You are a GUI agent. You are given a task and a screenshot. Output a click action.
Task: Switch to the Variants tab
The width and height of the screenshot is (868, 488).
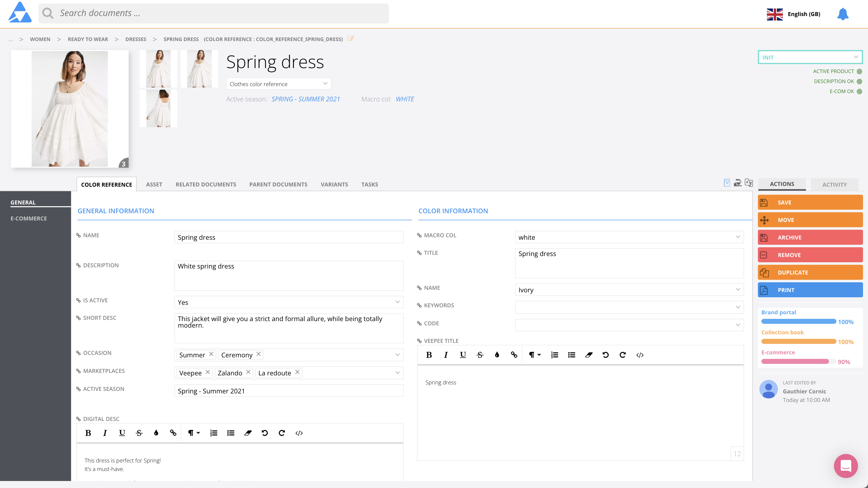334,184
